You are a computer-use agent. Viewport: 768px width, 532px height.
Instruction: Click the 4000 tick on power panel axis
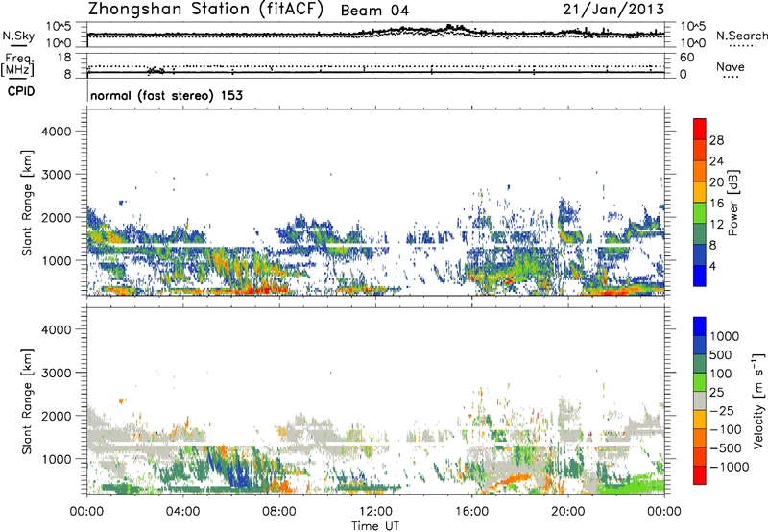(57, 132)
